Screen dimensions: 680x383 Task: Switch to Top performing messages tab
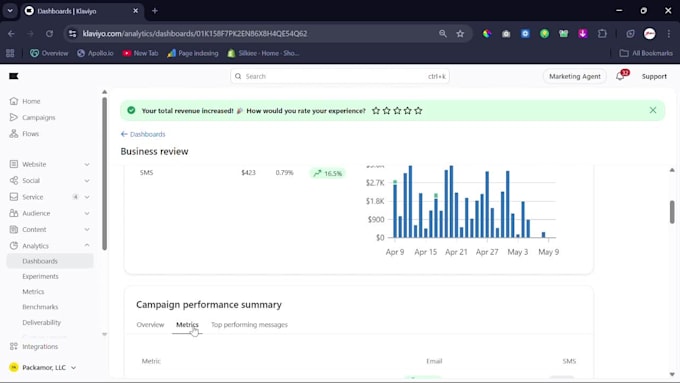tap(249, 324)
